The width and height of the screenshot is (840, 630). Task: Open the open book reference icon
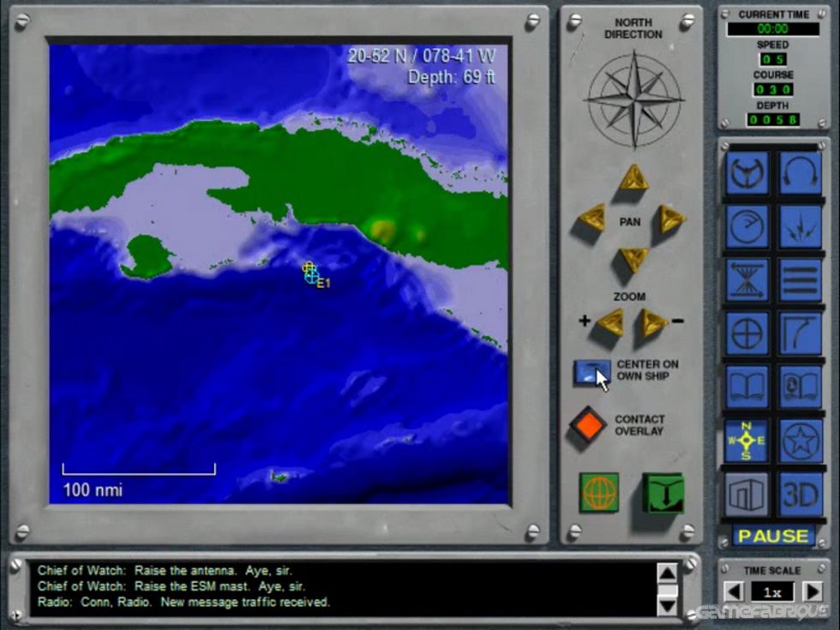747,387
